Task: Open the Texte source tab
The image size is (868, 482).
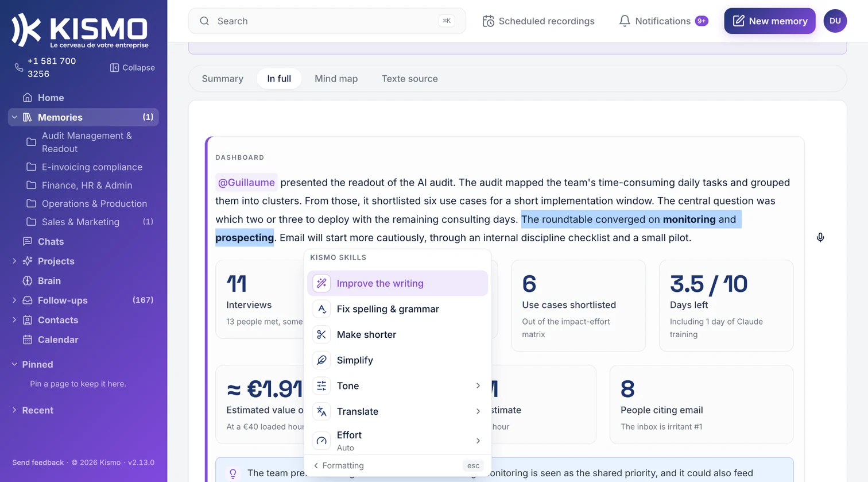Action: [x=410, y=79]
